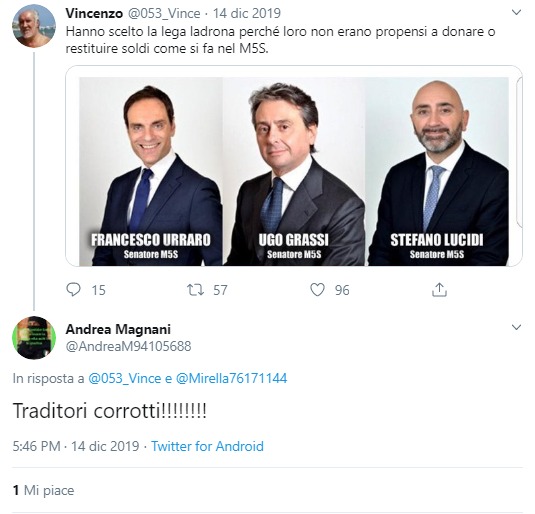The width and height of the screenshot is (535, 514).
Task: Open the 14 dic 2019 tweet date
Action: tap(247, 13)
